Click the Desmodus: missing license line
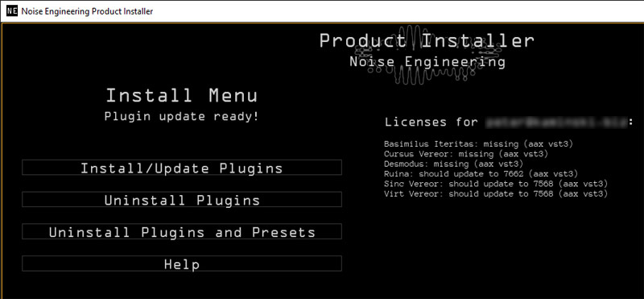 (x=453, y=164)
